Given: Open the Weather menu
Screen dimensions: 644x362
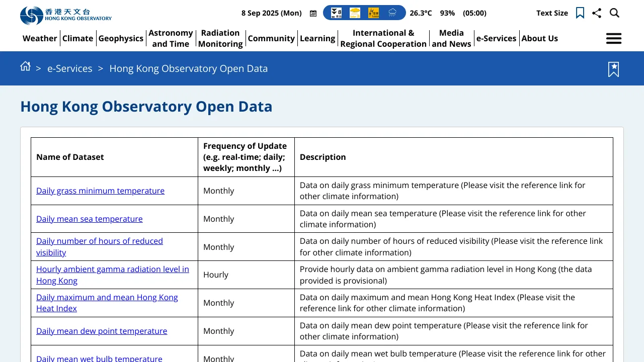Looking at the screenshot, I should pos(40,38).
